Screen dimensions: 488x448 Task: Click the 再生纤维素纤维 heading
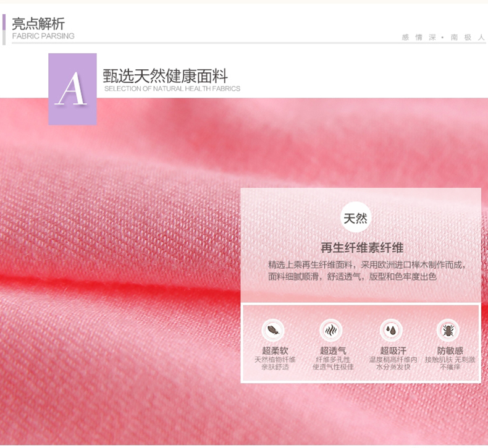click(x=361, y=248)
